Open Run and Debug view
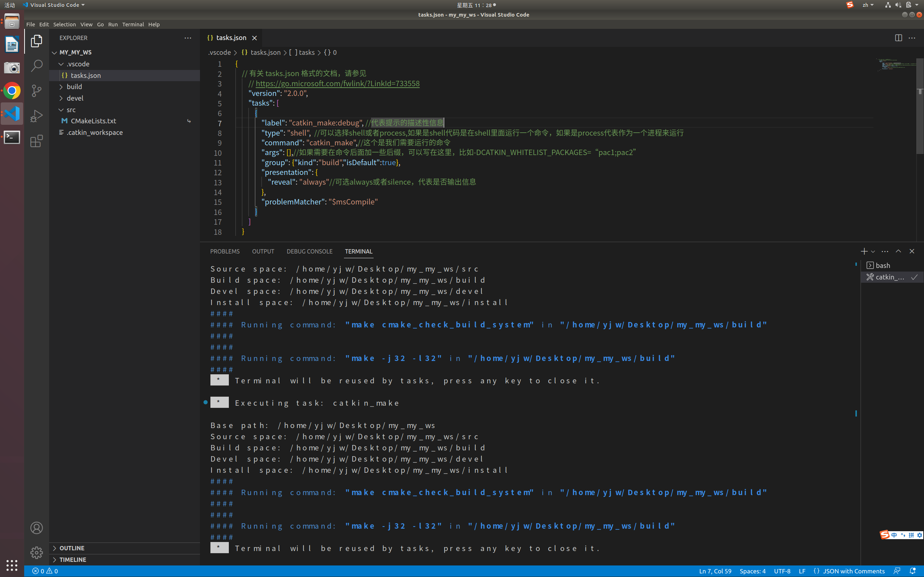Viewport: 924px width, 577px height. [x=36, y=116]
